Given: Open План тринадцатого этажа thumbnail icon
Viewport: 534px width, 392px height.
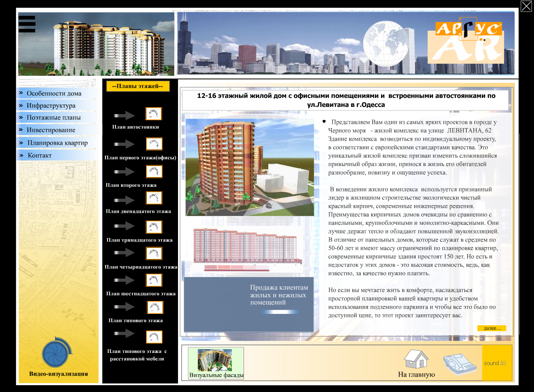Looking at the screenshot, I should tap(154, 227).
